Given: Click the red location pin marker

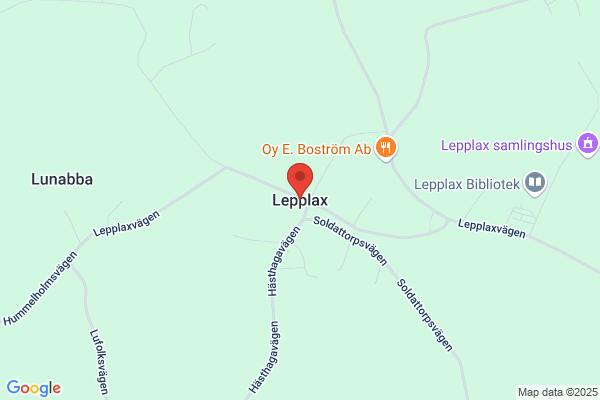Looking at the screenshot, I should [300, 182].
